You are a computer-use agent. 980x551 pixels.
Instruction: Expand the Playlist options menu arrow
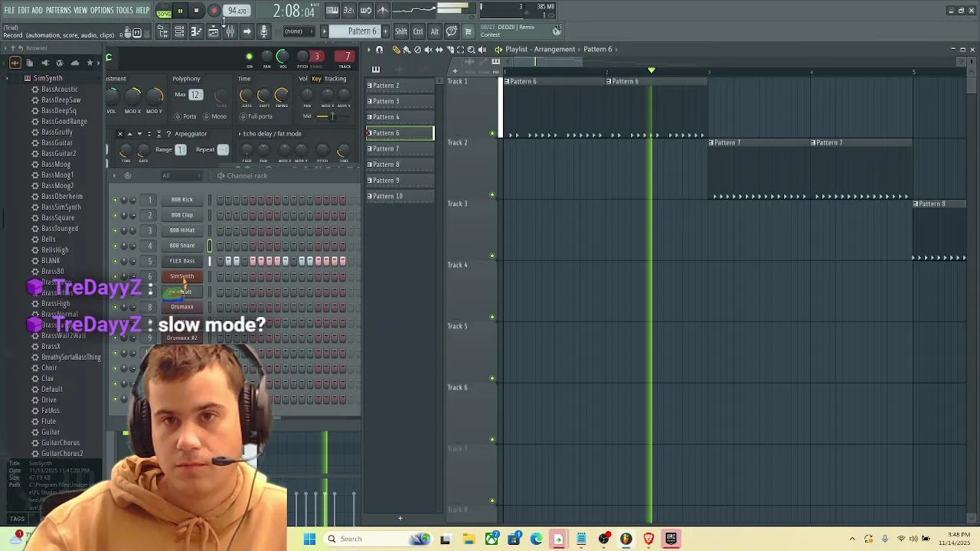(x=369, y=49)
